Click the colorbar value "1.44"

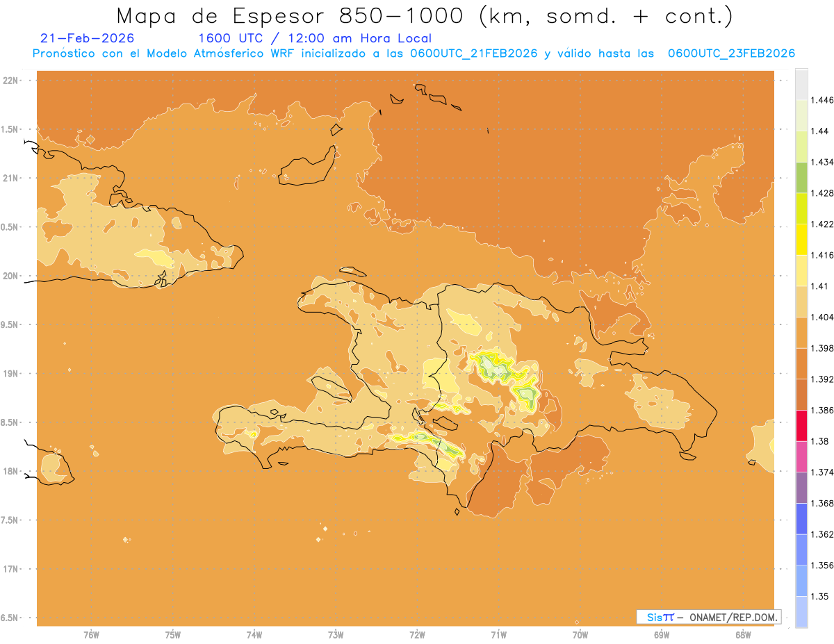(820, 131)
